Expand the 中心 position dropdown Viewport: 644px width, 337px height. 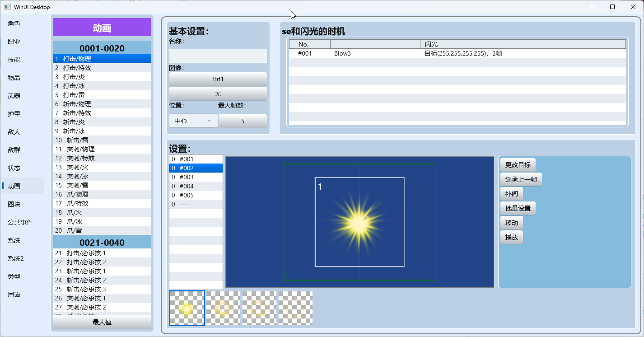click(x=193, y=121)
